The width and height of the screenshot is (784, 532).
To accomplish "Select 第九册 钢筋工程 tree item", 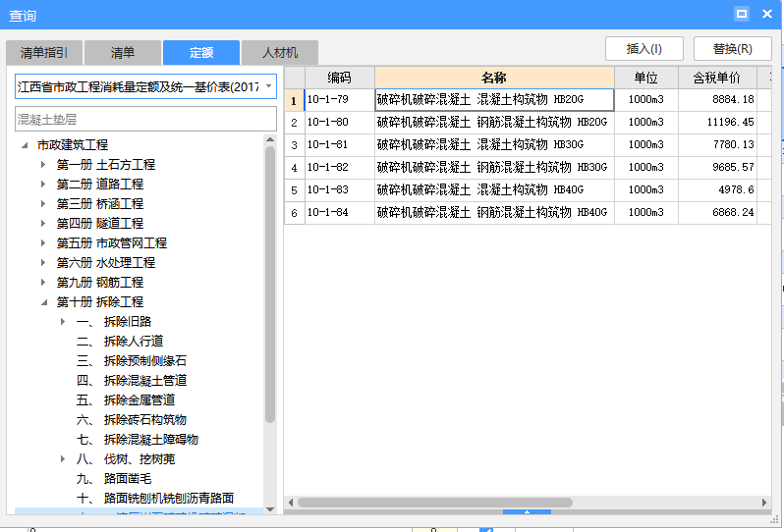I will click(x=100, y=283).
